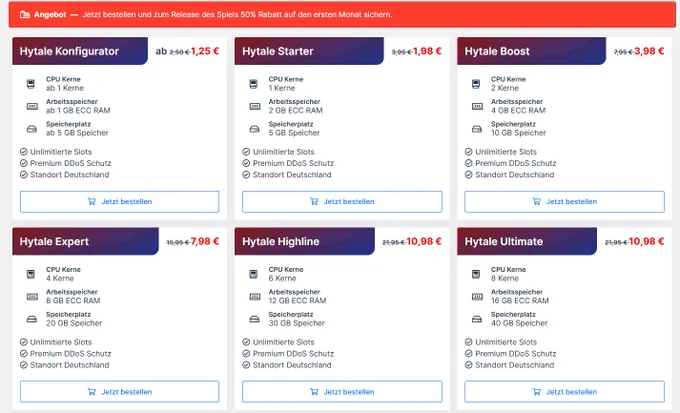The image size is (680, 413).
Task: Click the storage drive icon in Hytale Boost card
Action: [x=477, y=129]
